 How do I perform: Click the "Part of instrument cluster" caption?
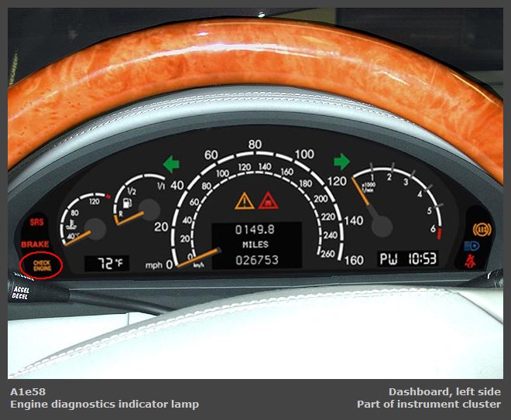(428, 405)
